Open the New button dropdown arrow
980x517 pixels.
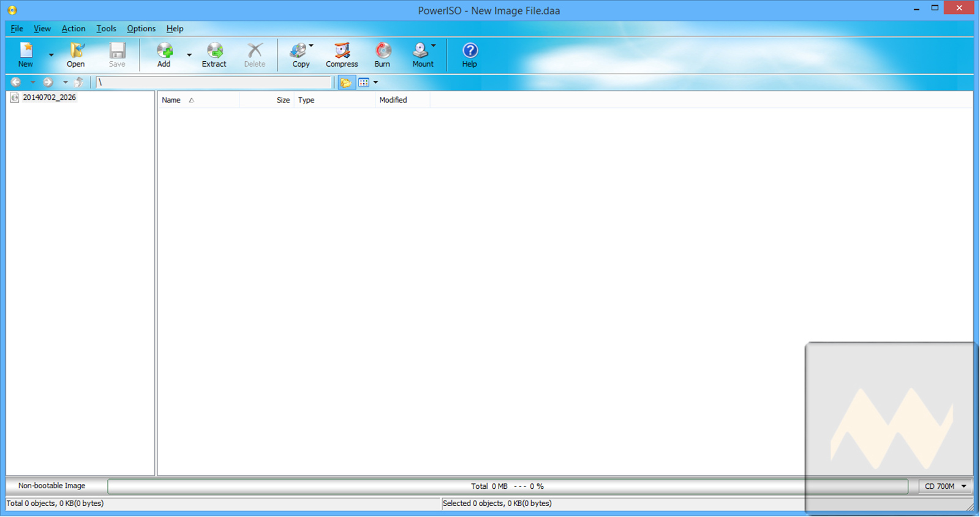click(51, 55)
